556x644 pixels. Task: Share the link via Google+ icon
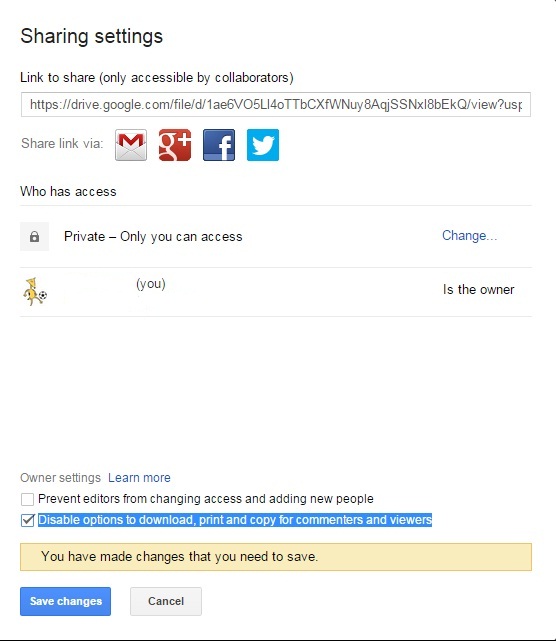click(175, 145)
